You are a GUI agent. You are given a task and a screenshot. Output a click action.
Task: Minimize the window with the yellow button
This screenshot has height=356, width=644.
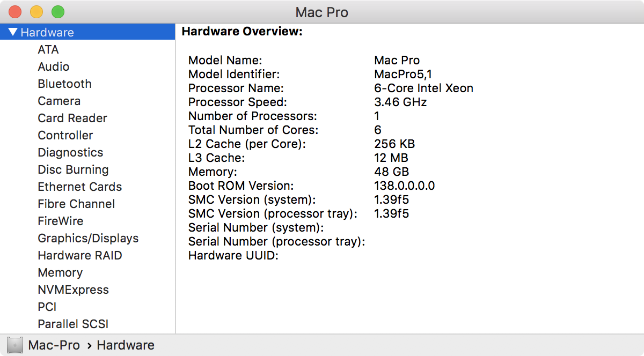[36, 11]
